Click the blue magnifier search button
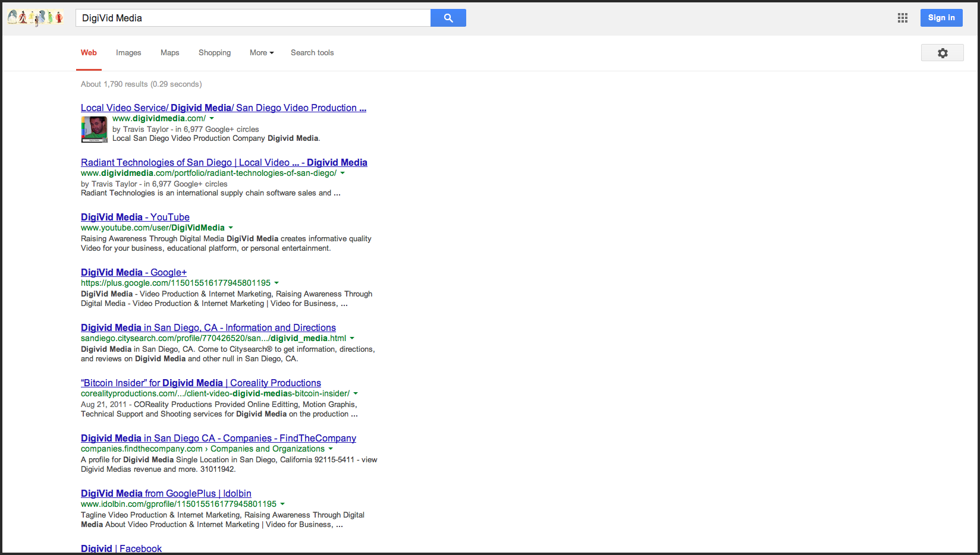 [x=448, y=18]
